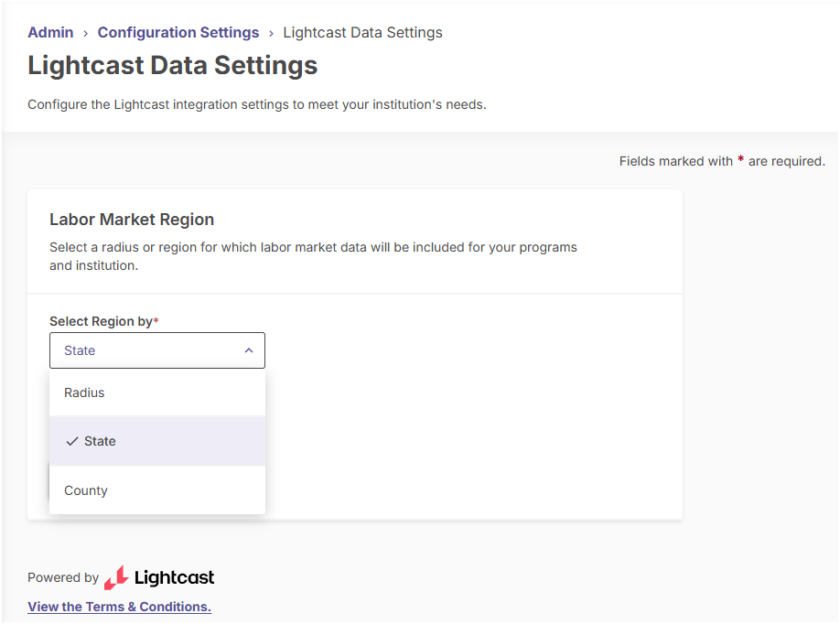
Task: Click the Lightcast Data Settings breadcrumb text
Action: (362, 33)
